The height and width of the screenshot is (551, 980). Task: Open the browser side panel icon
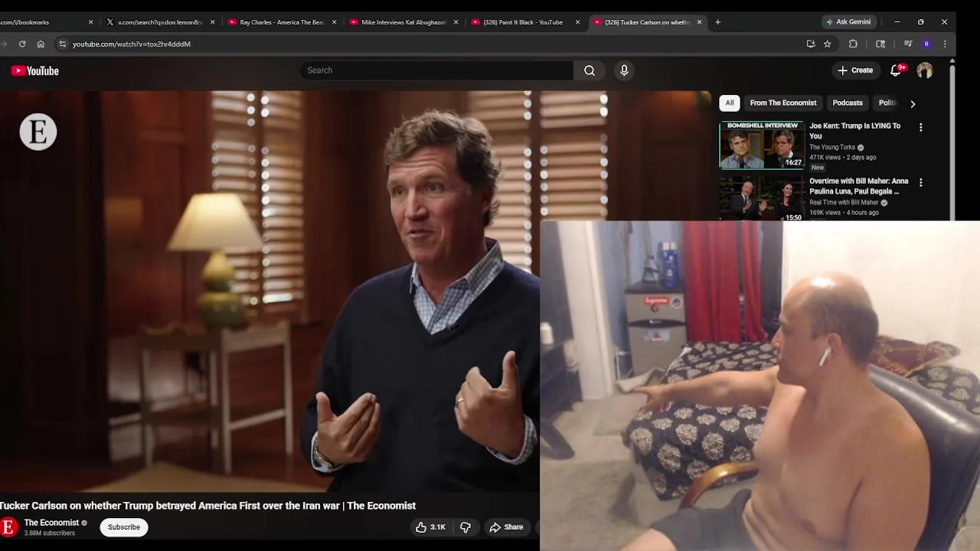click(880, 44)
